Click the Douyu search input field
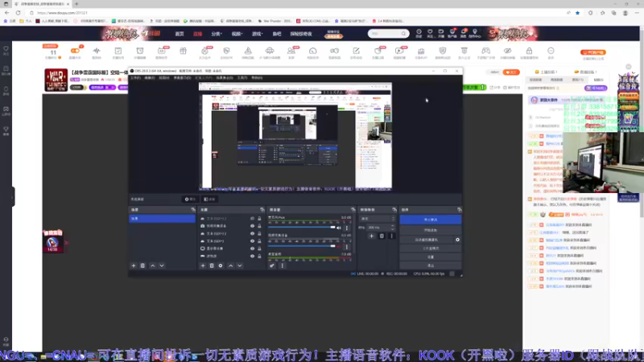This screenshot has height=362, width=644. coord(385,34)
